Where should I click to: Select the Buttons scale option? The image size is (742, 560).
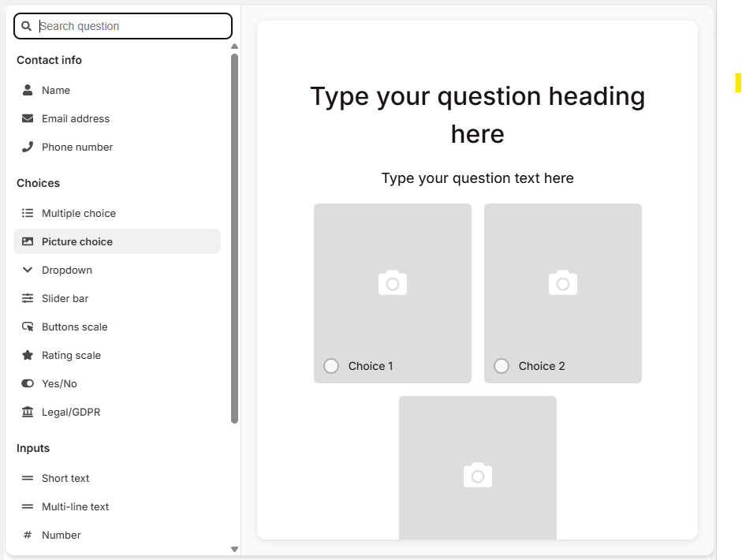[x=75, y=327]
